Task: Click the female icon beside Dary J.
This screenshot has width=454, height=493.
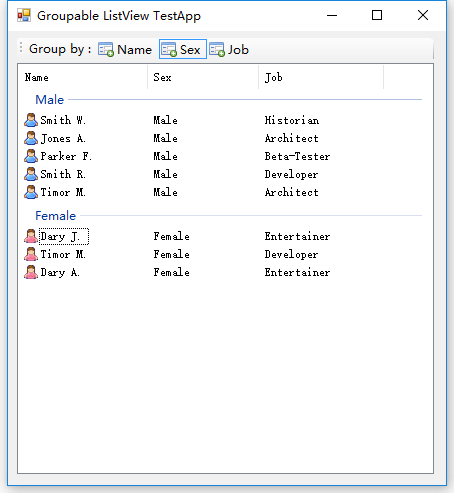Action: click(31, 236)
